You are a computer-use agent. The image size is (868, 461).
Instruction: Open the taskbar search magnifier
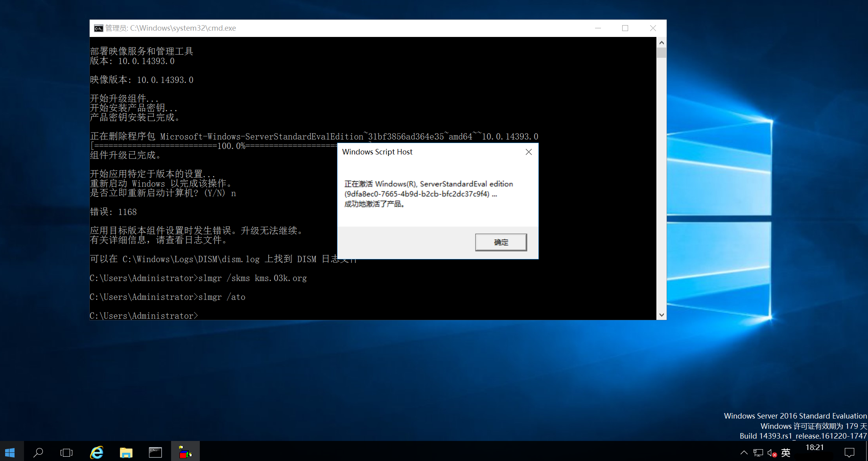39,452
